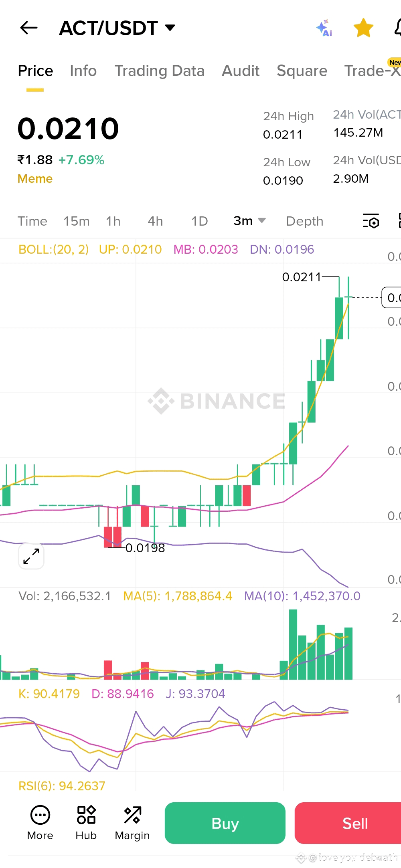The image size is (401, 868).
Task: Toggle the yellow favorite star
Action: point(363,28)
